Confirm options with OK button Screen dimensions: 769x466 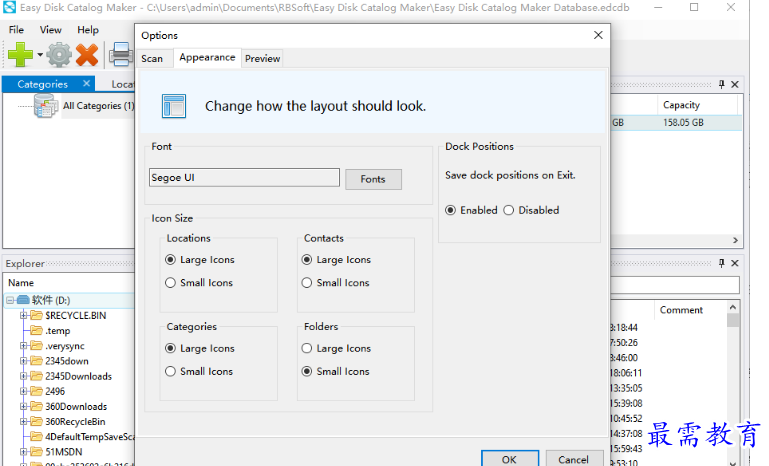pos(510,459)
